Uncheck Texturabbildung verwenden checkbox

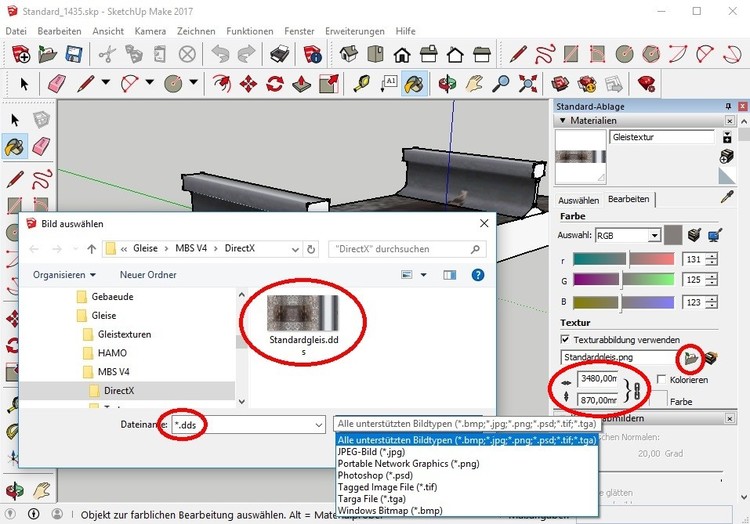pos(565,339)
